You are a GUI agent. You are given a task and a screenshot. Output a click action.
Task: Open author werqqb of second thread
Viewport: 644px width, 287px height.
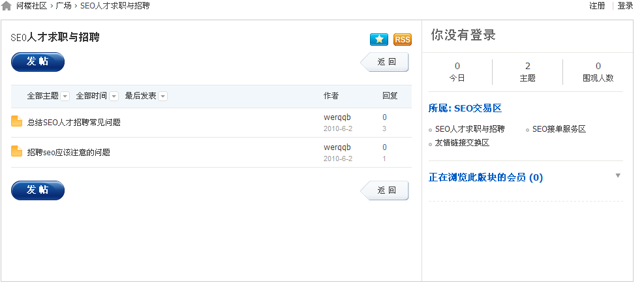pos(337,147)
